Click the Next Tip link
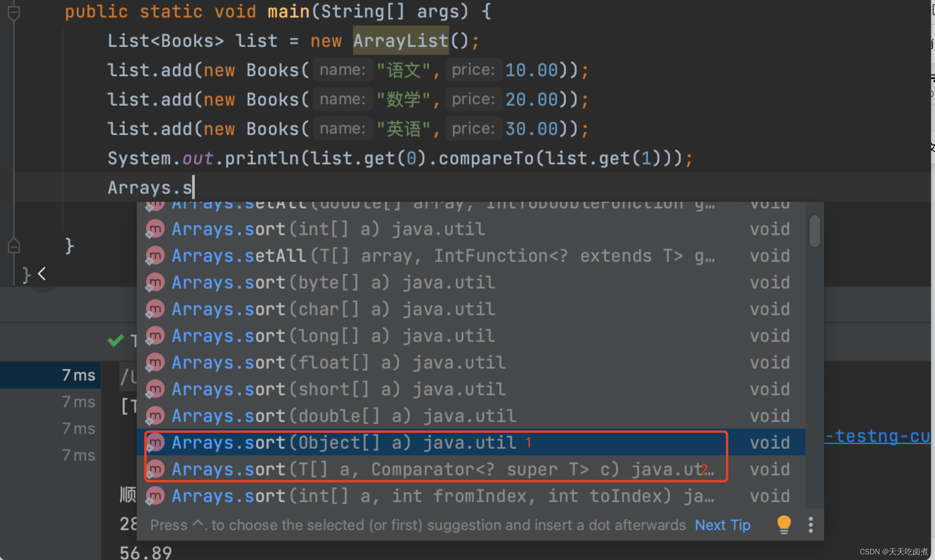 click(x=722, y=525)
